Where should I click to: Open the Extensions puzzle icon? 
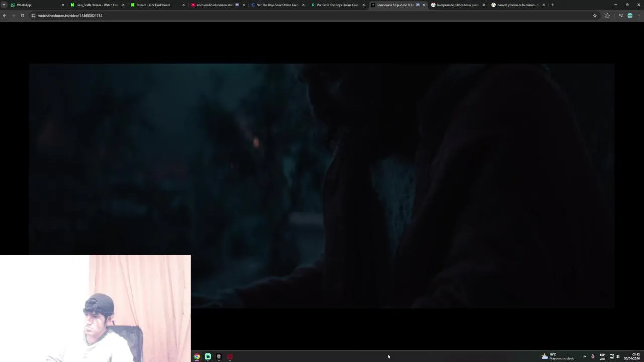click(607, 16)
